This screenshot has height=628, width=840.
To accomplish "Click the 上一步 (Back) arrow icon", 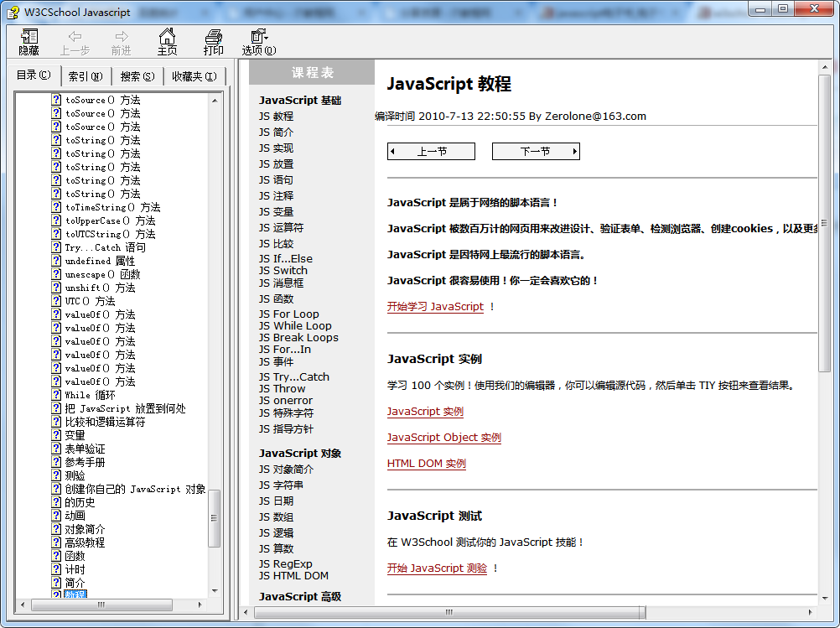I will pyautogui.click(x=75, y=41).
